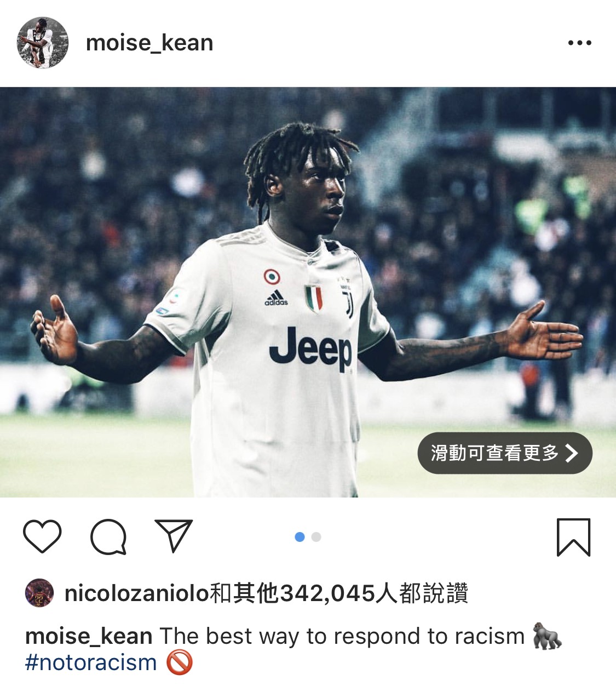
Task: Tap the moise_kean username in the caption
Action: point(89,636)
